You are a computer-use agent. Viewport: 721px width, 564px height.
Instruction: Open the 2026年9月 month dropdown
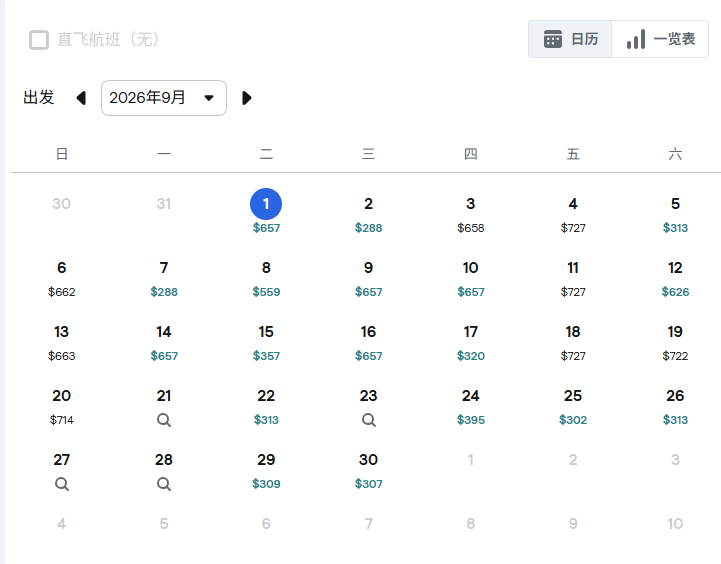164,98
